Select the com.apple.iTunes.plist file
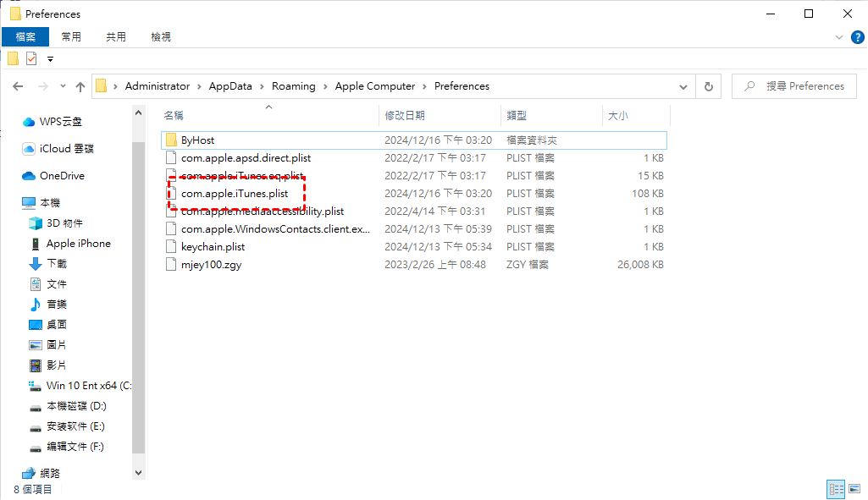This screenshot has height=500, width=868. point(235,194)
